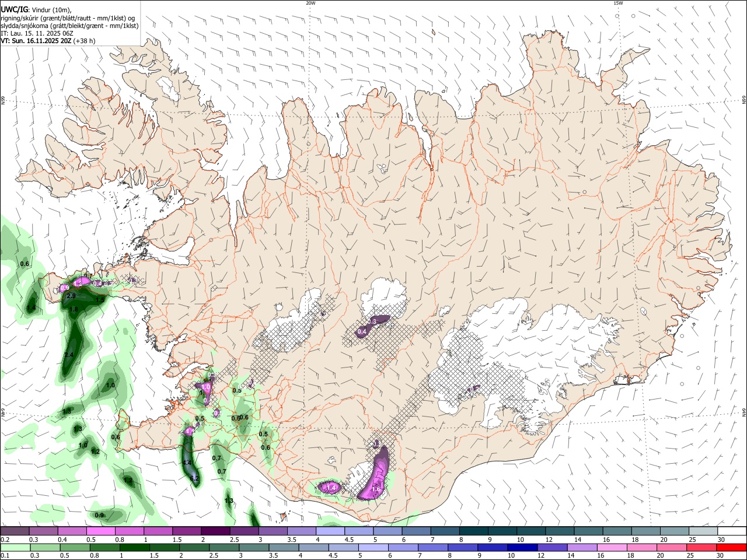Click the '1.8' rainfall value on the map
The width and height of the screenshot is (747, 560).
point(74,309)
